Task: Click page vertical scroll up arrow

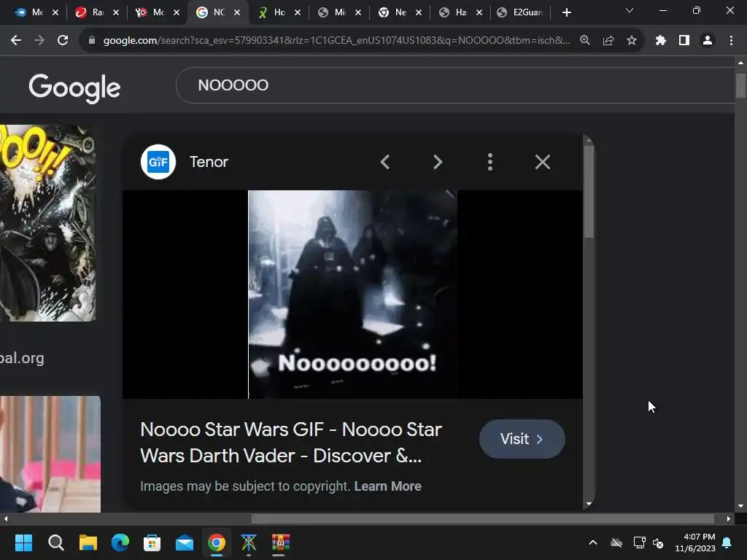Action: pyautogui.click(x=740, y=63)
